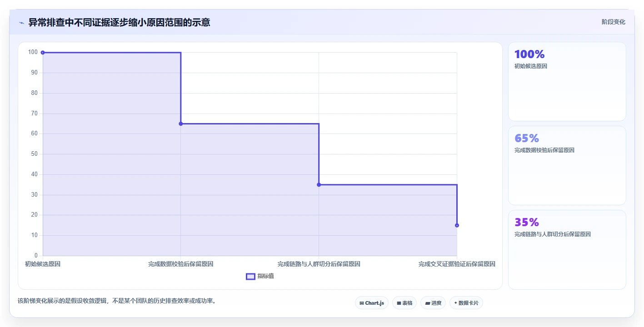Click the 表格 tag chip

pos(404,303)
